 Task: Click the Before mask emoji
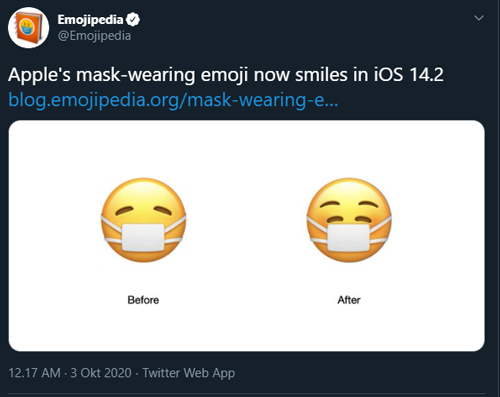point(143,220)
